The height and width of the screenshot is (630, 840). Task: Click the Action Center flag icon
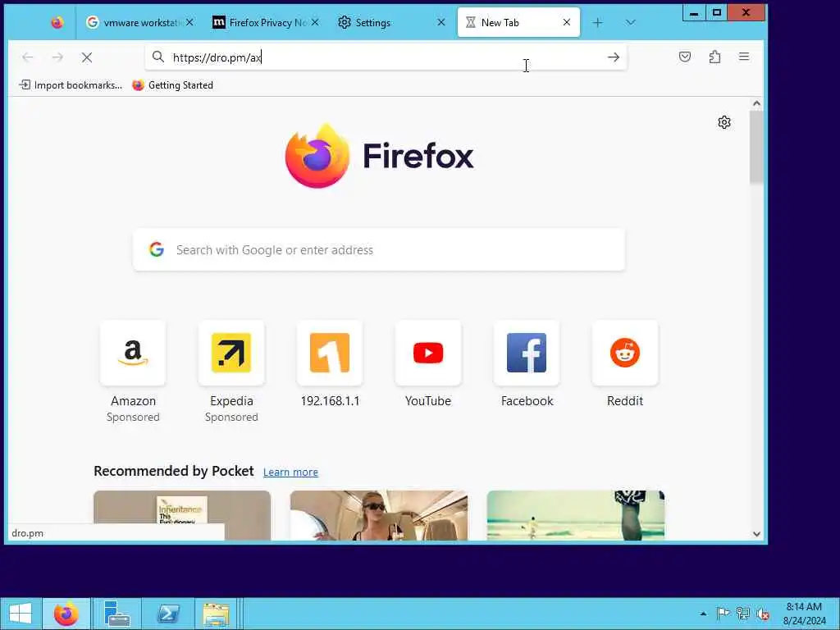(x=723, y=614)
